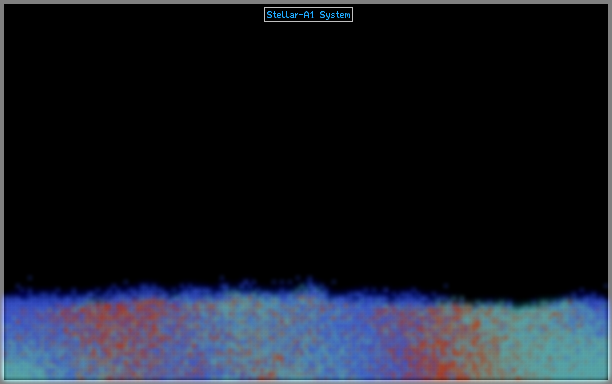
Task: Click the gray window frame right border
Action: [x=610, y=192]
